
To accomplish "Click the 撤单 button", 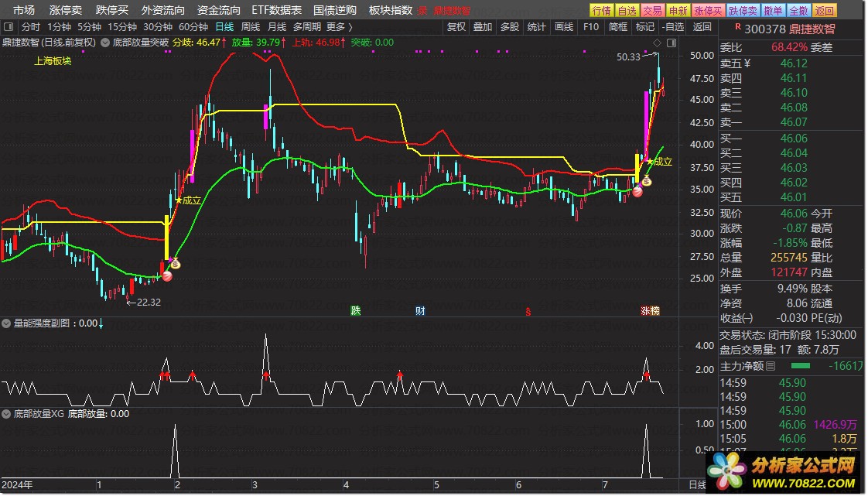I will [773, 11].
